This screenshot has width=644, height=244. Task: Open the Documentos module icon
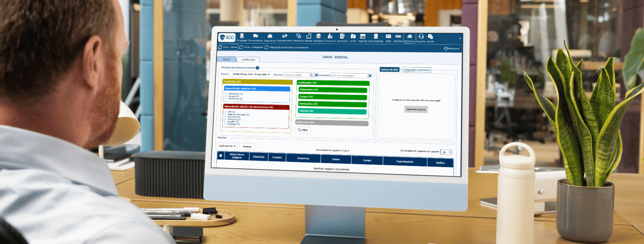click(376, 36)
